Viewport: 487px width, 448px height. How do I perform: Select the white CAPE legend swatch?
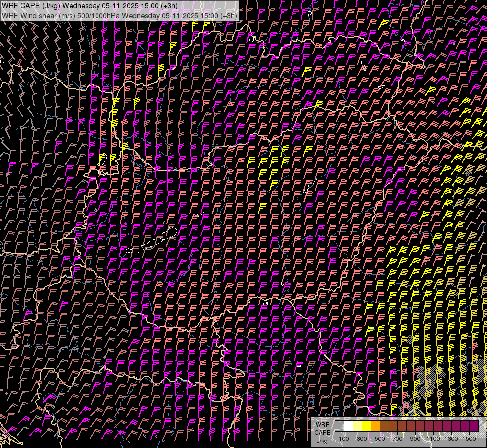[349, 426]
